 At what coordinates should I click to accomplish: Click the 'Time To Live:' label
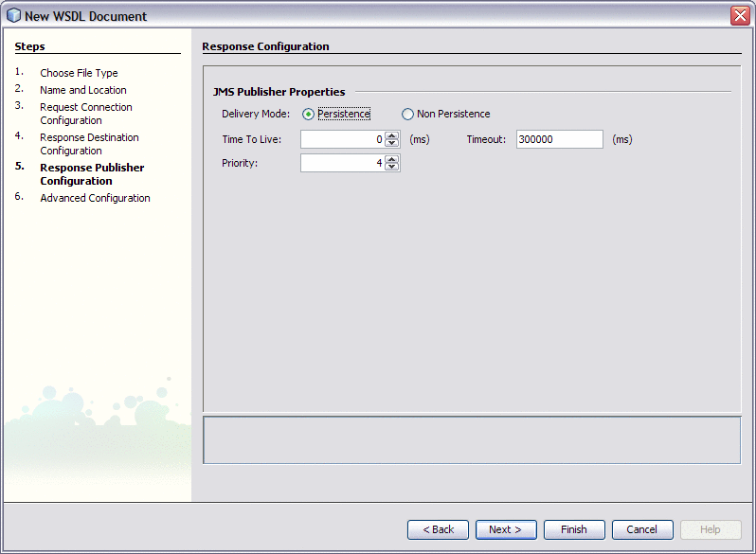pos(252,139)
